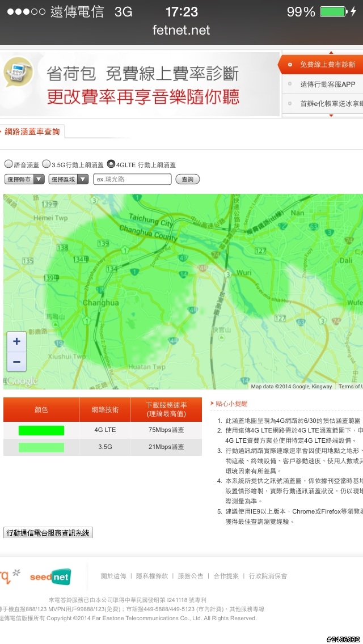Click Huatan Twp label on the map

[147, 367]
